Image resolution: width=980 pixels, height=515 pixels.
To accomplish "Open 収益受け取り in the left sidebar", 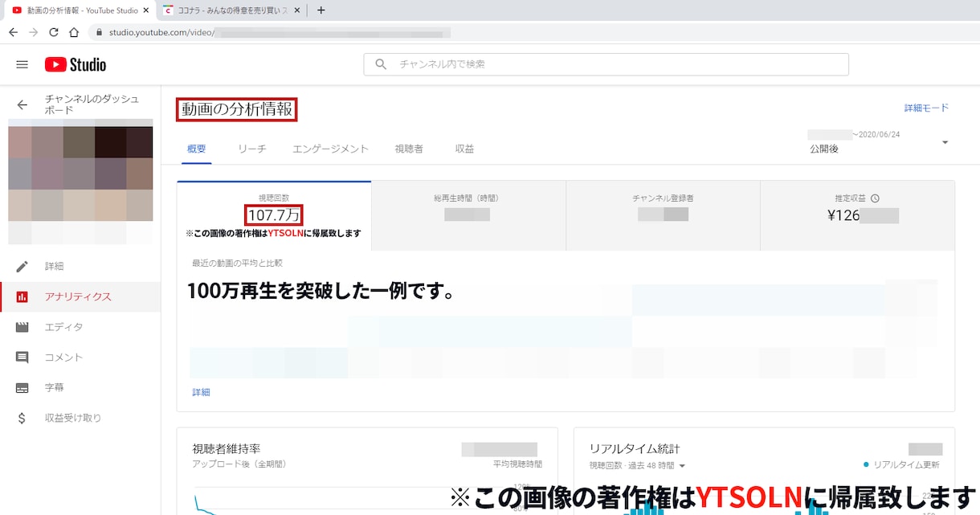I will coord(73,418).
